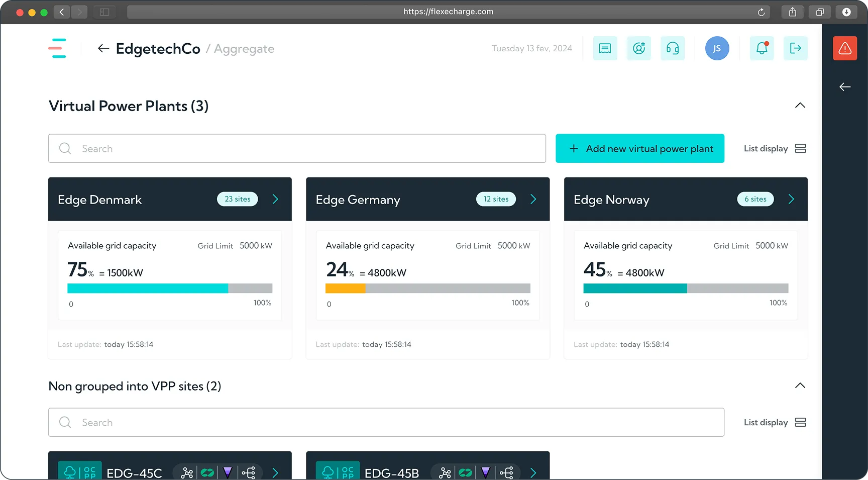Open the red alert warning icon
The image size is (868, 480).
[x=845, y=48]
